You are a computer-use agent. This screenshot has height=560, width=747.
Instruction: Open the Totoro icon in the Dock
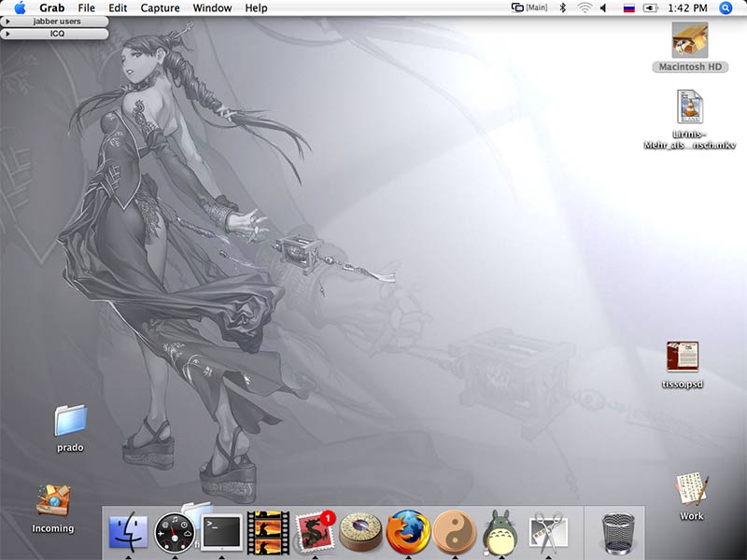(500, 531)
